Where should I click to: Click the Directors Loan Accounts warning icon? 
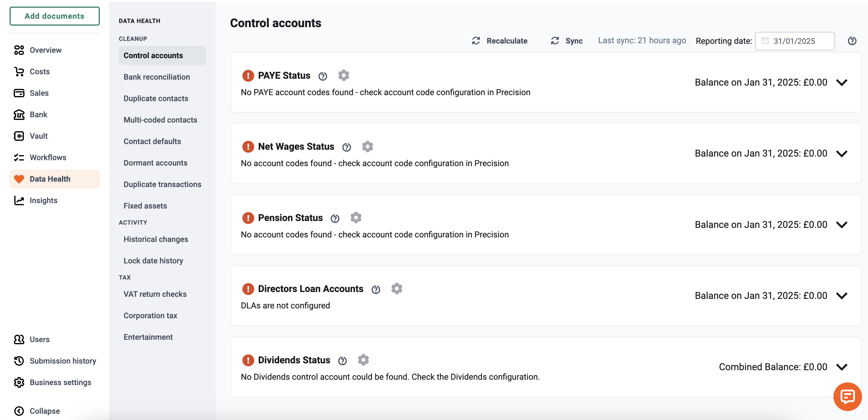(x=248, y=289)
